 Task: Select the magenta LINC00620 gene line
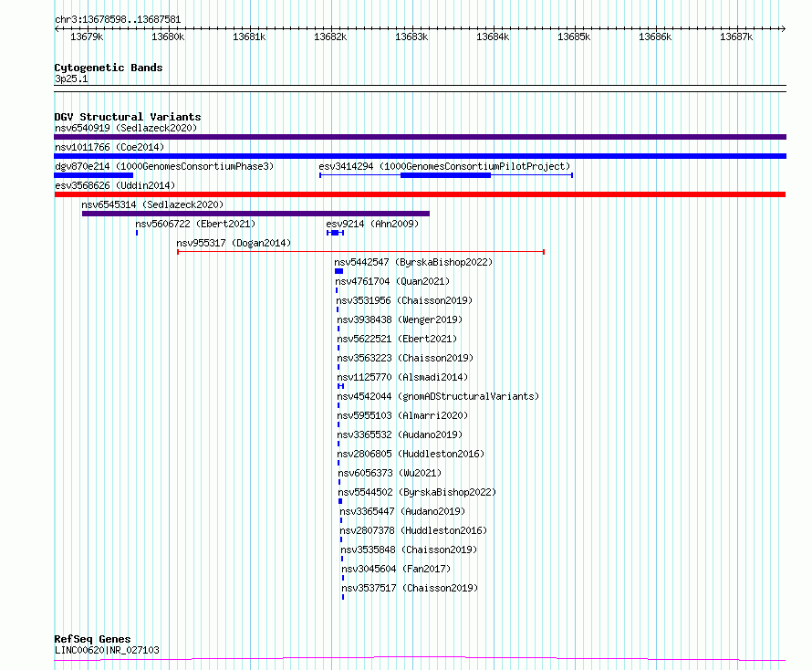click(x=420, y=659)
